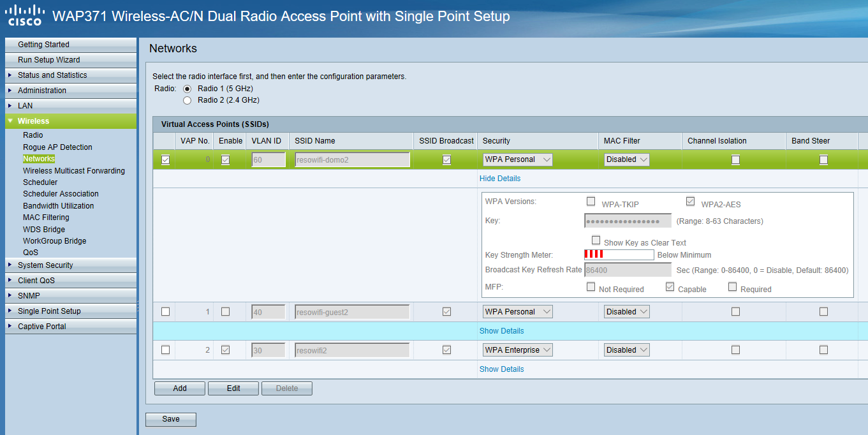
Task: Expand the LAN section
Action: point(71,106)
